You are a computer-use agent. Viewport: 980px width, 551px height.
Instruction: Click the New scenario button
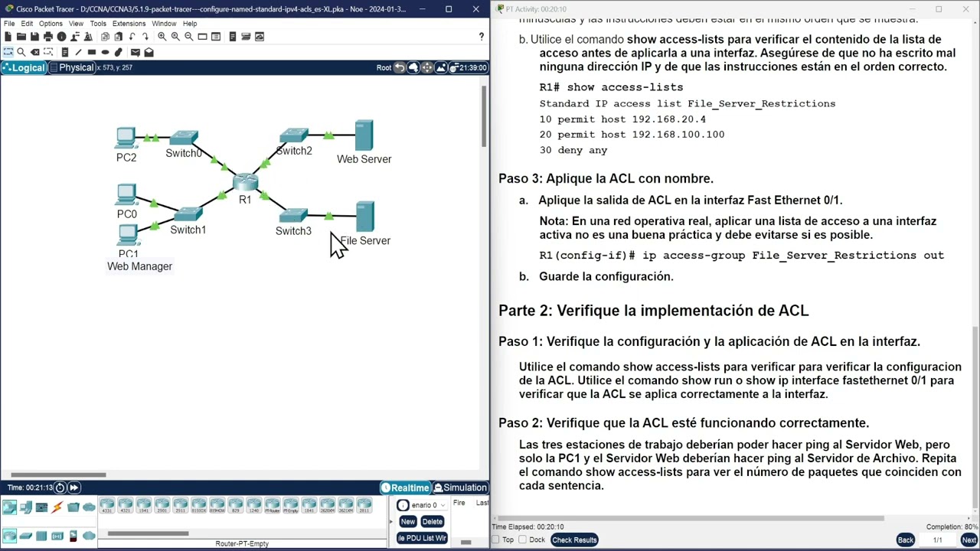[x=407, y=522]
